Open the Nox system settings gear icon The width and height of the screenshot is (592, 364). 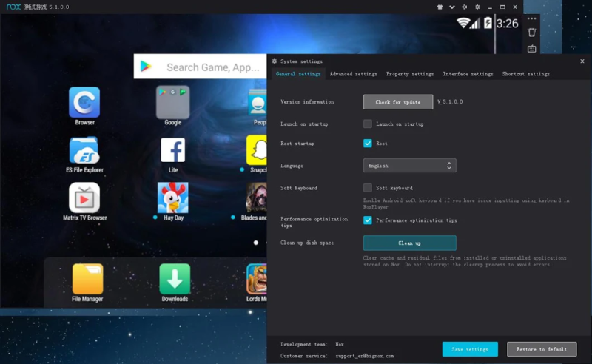click(477, 7)
